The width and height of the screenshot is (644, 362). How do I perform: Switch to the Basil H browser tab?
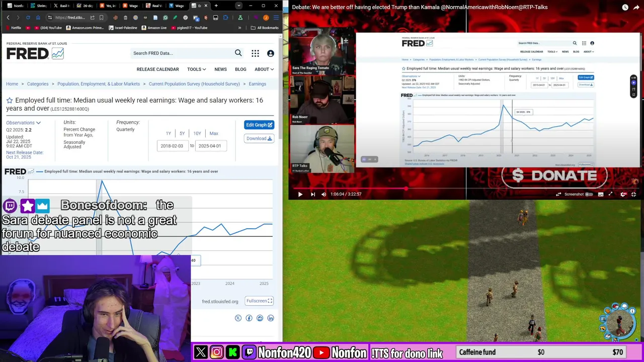point(61,6)
